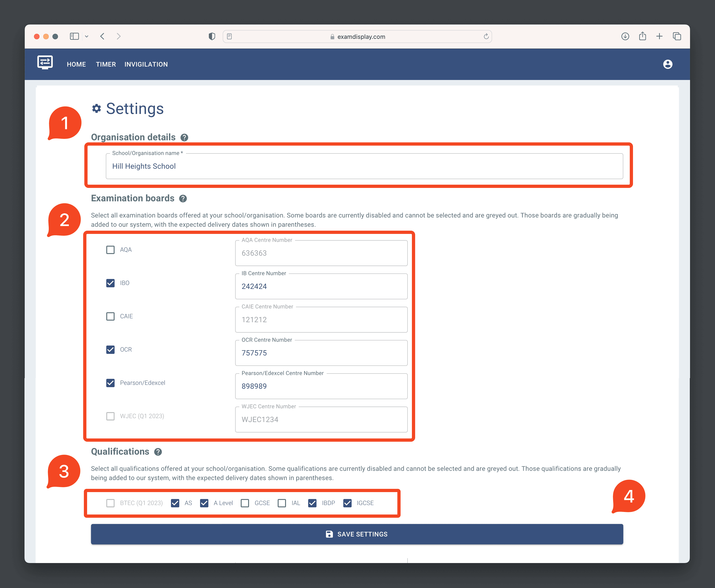Screen dimensions: 715x588
Task: Uncheck the OCR checkbox
Action: [110, 349]
